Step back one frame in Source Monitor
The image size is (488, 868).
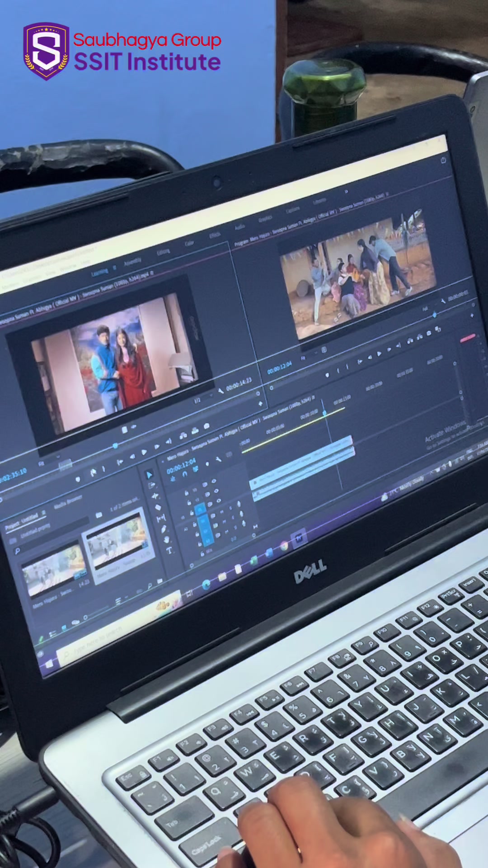click(x=132, y=457)
